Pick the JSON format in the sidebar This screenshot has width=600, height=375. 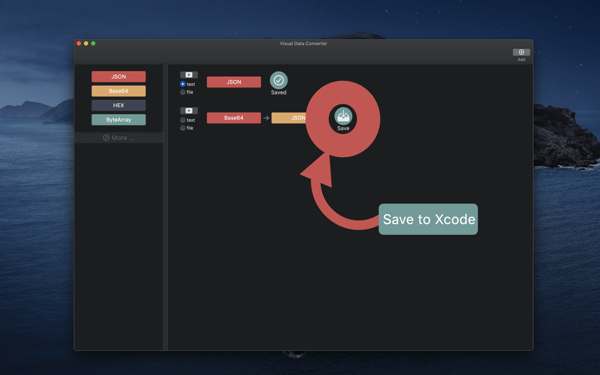click(119, 77)
